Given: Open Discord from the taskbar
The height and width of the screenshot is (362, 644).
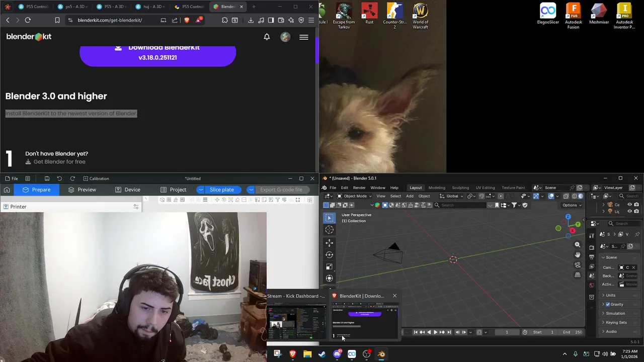Looking at the screenshot, I should point(337,354).
